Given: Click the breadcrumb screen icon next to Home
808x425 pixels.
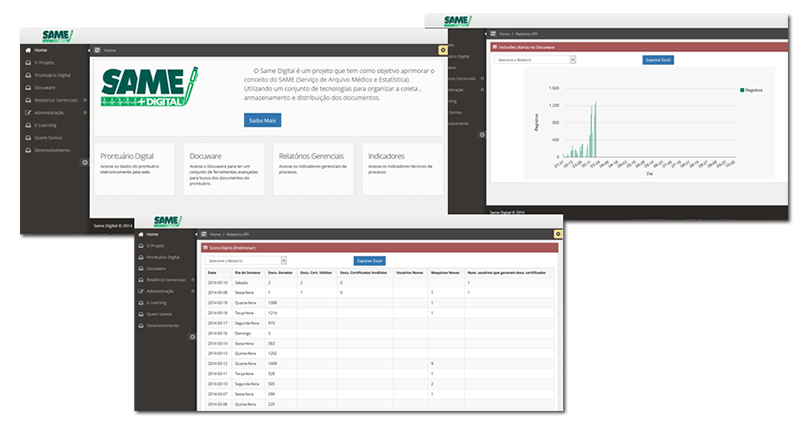Looking at the screenshot, I should [97, 50].
